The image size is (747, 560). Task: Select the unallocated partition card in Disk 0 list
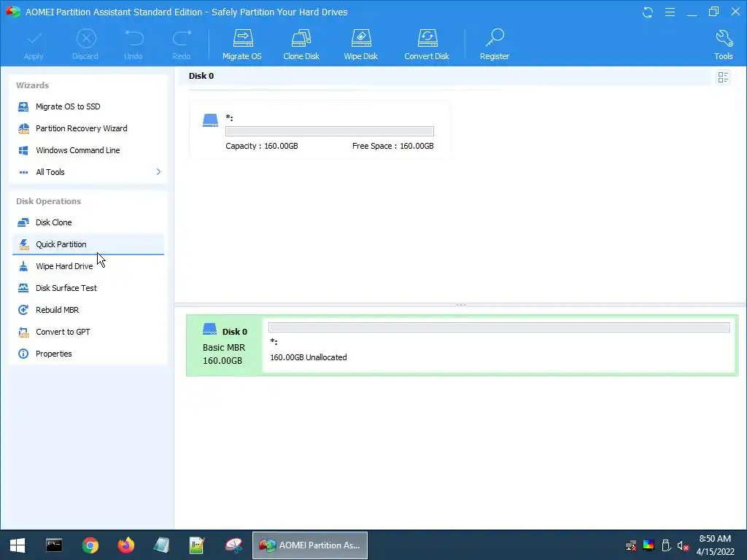tap(320, 130)
